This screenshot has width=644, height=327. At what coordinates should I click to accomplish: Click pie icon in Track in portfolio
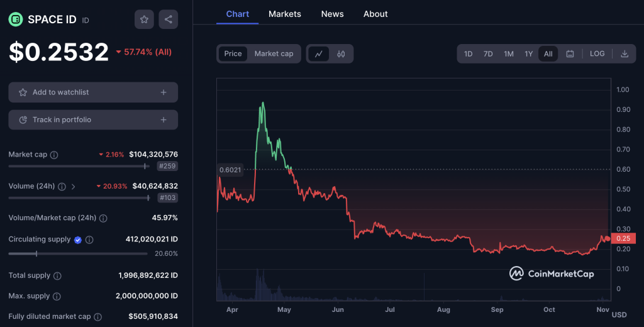(x=23, y=120)
